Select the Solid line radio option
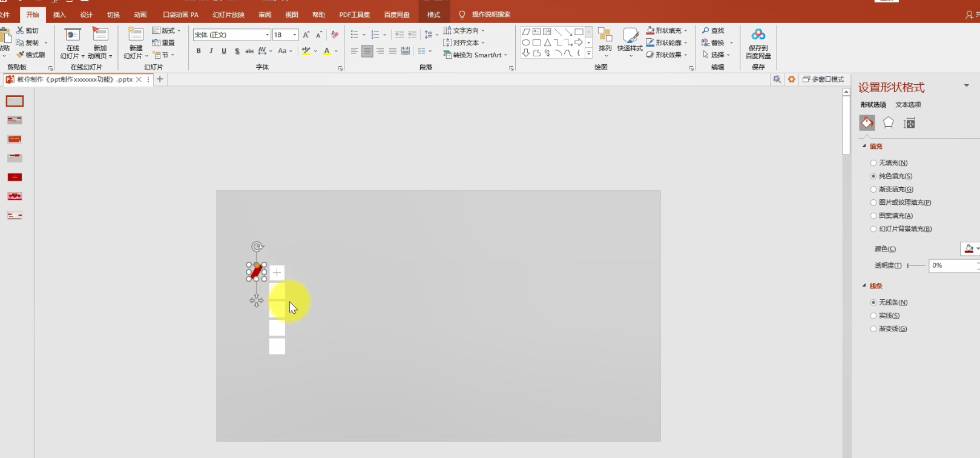This screenshot has width=980, height=458. click(873, 316)
